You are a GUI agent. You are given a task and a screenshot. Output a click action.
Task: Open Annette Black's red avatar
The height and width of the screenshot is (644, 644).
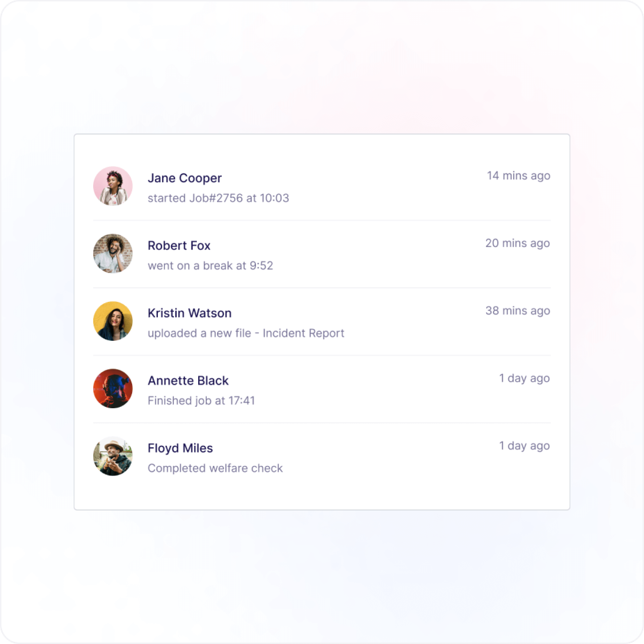(x=113, y=388)
